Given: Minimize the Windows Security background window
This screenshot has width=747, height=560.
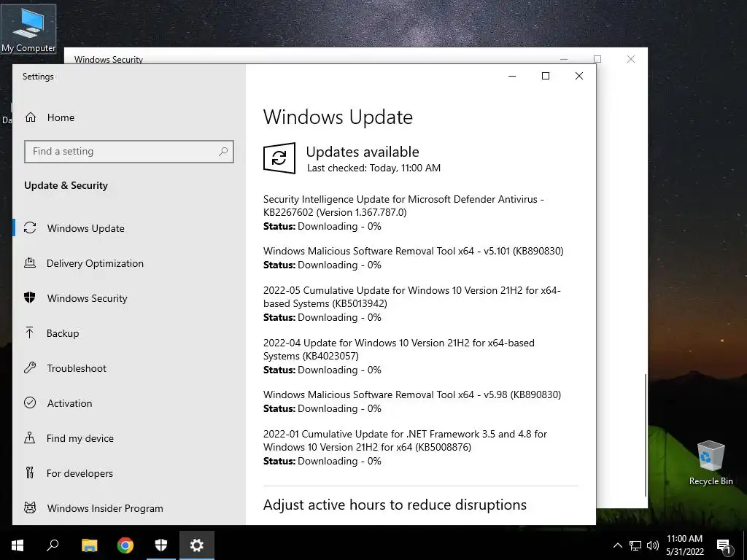Looking at the screenshot, I should pos(564,59).
